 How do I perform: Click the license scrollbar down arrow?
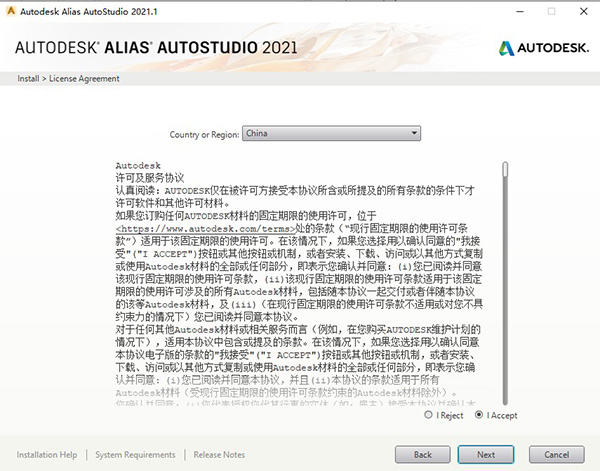click(504, 399)
